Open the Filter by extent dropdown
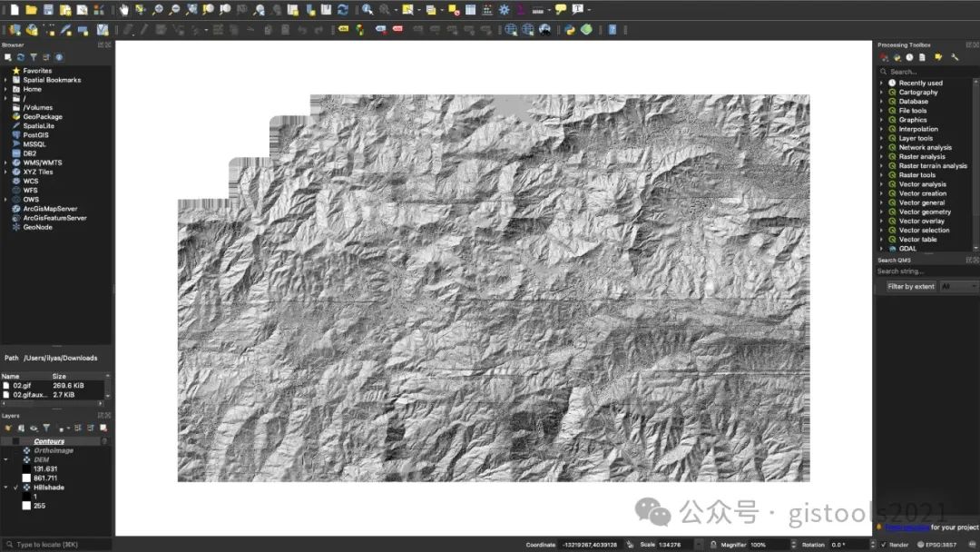 (958, 286)
